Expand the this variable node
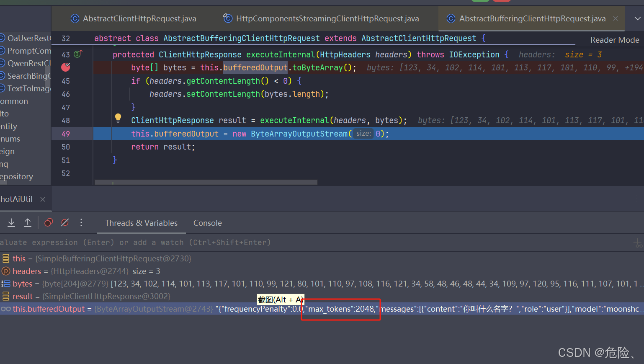 point(6,258)
